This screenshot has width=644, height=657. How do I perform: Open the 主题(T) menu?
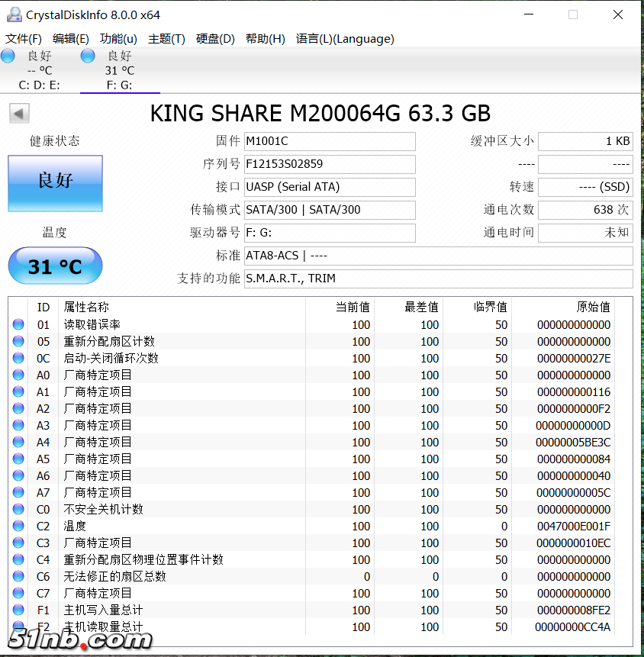point(166,38)
